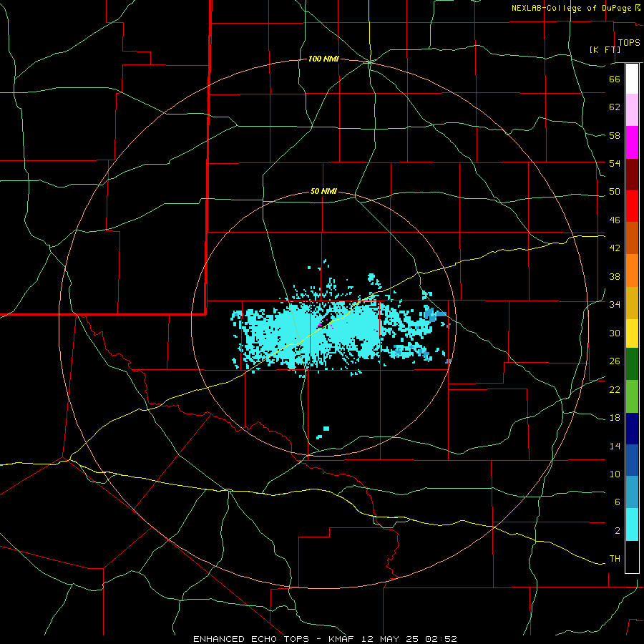Select the "50" legend value

[x=615, y=192]
